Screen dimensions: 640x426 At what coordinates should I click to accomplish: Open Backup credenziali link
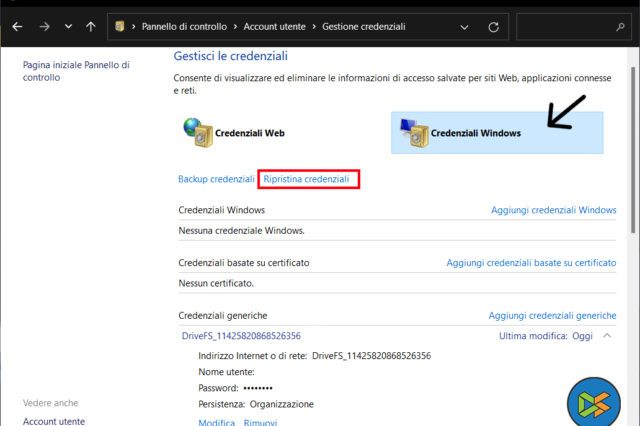point(216,179)
